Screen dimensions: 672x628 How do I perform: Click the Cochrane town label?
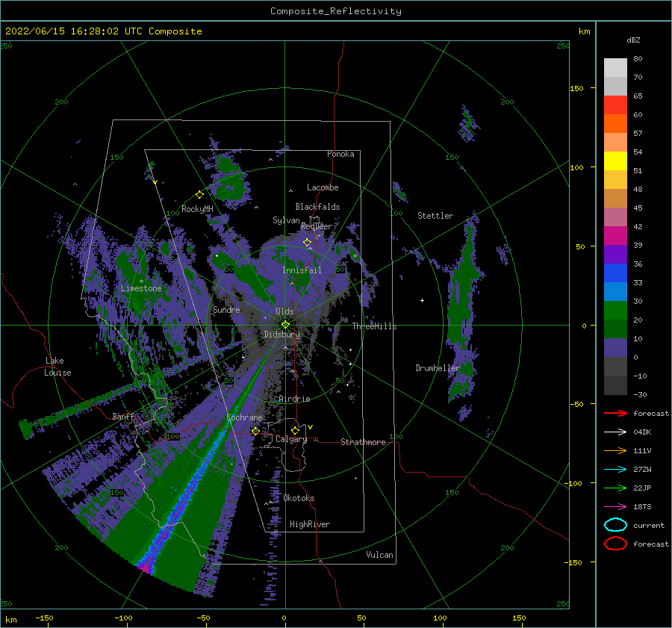(x=244, y=417)
